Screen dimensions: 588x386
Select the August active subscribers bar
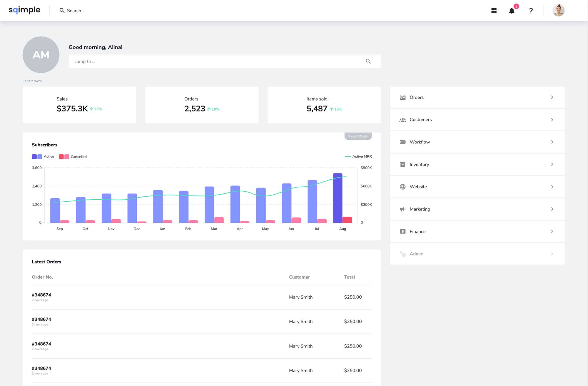point(338,198)
